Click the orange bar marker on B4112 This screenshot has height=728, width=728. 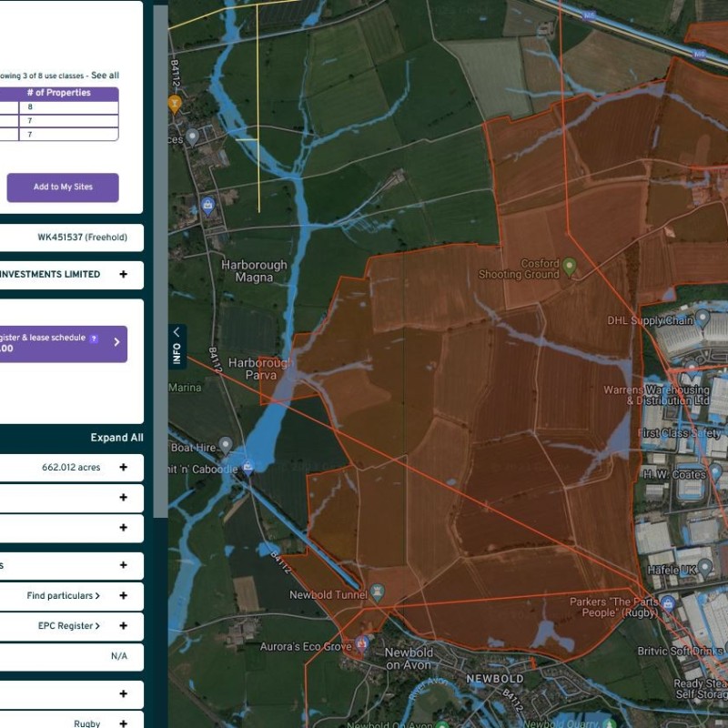click(x=174, y=104)
